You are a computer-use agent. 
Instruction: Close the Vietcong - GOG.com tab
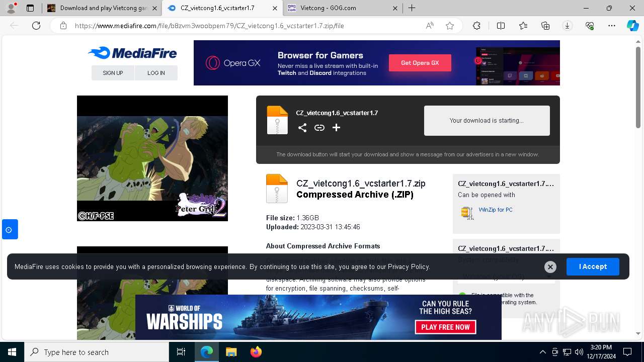tap(395, 8)
